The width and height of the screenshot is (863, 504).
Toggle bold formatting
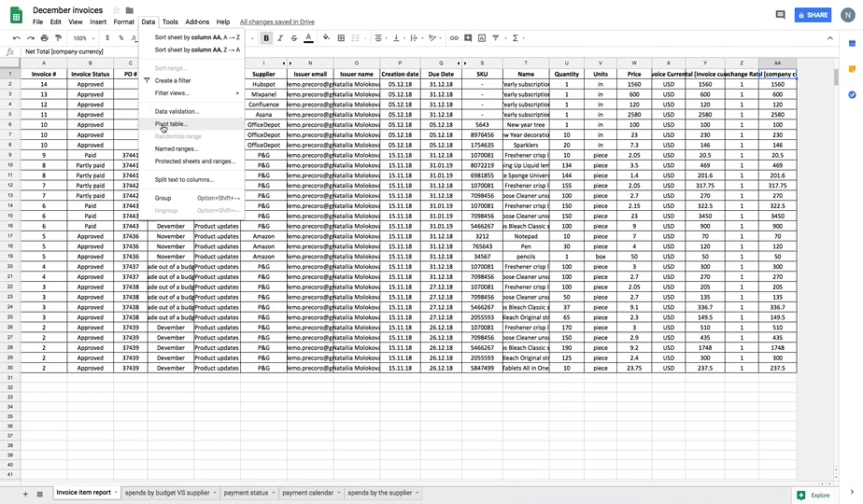266,38
